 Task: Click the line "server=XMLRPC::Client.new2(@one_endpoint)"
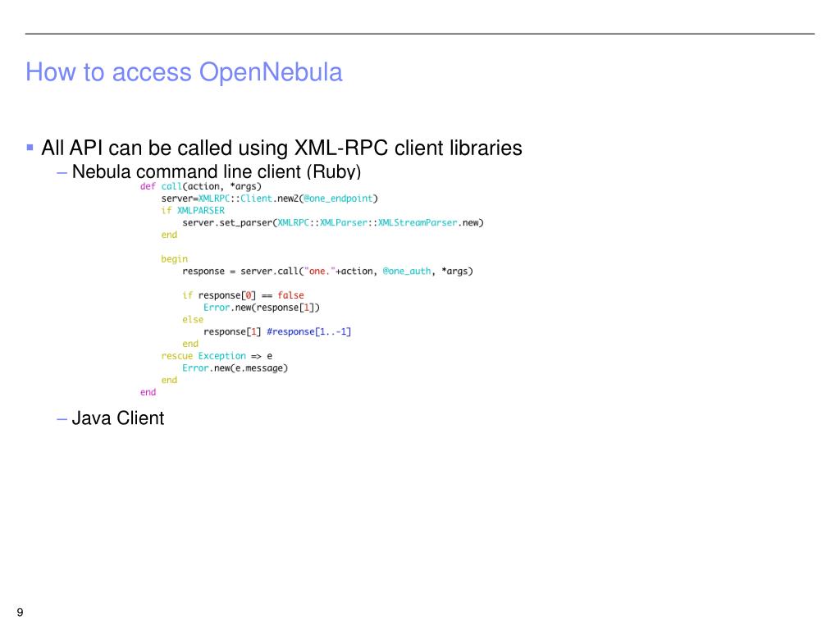coord(269,199)
